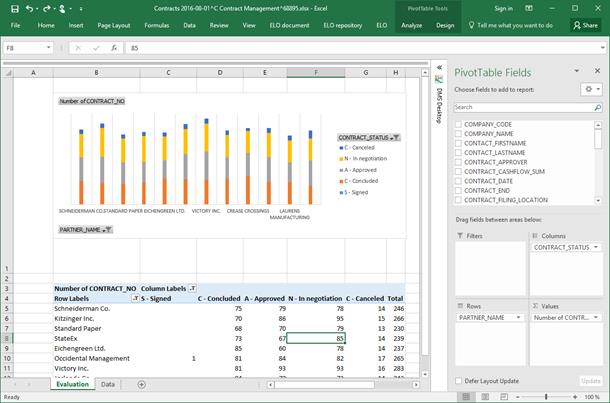Viewport: 610px width, 403px height.
Task: Open the Name Box dropdown arrow
Action: point(49,48)
